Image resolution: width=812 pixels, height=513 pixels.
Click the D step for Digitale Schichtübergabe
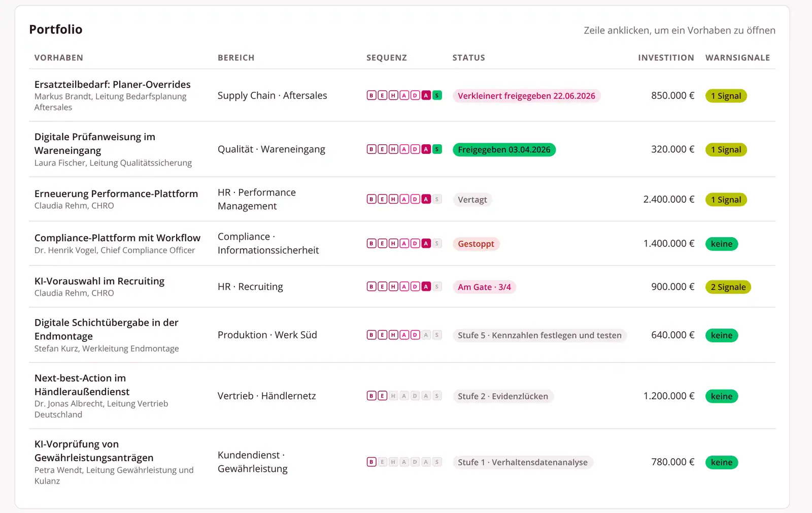[415, 335]
